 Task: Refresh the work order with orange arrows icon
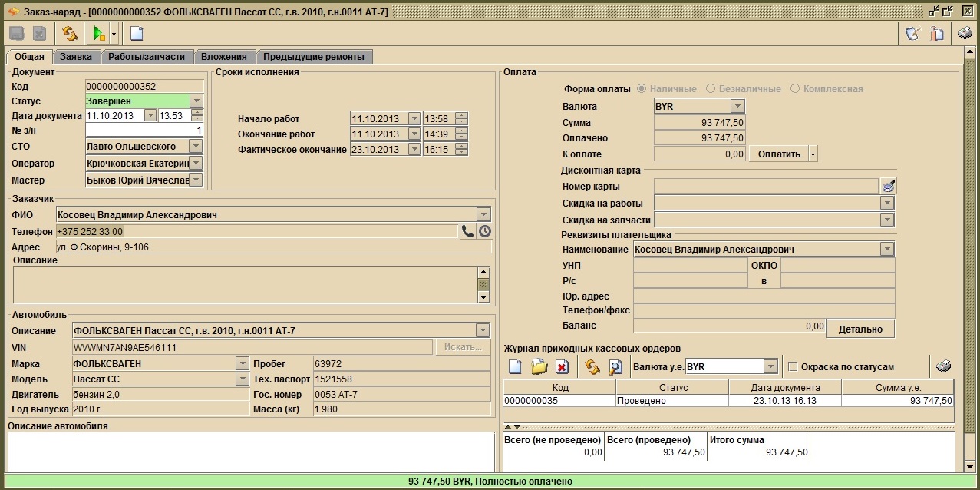[70, 33]
